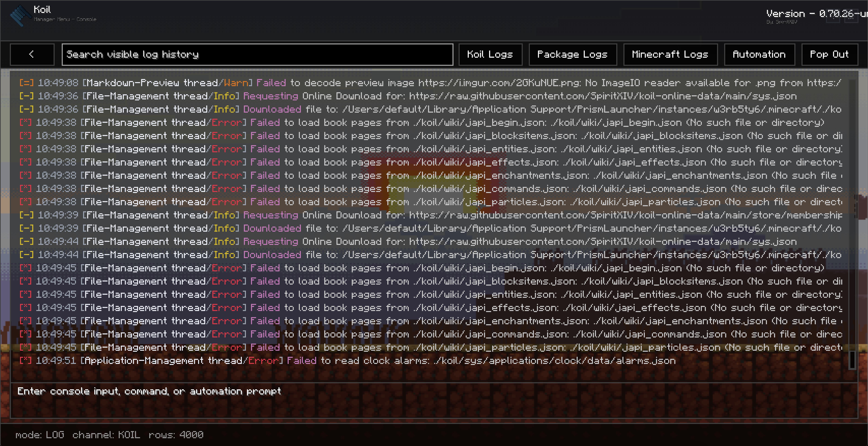Click the Koil logo icon

[21, 15]
